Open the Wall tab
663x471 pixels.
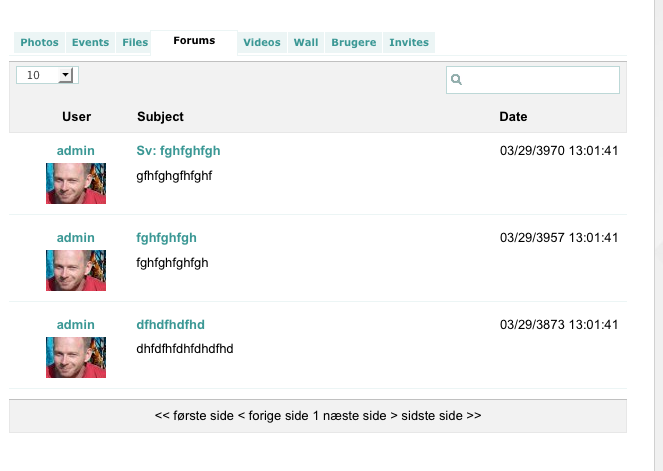[306, 43]
